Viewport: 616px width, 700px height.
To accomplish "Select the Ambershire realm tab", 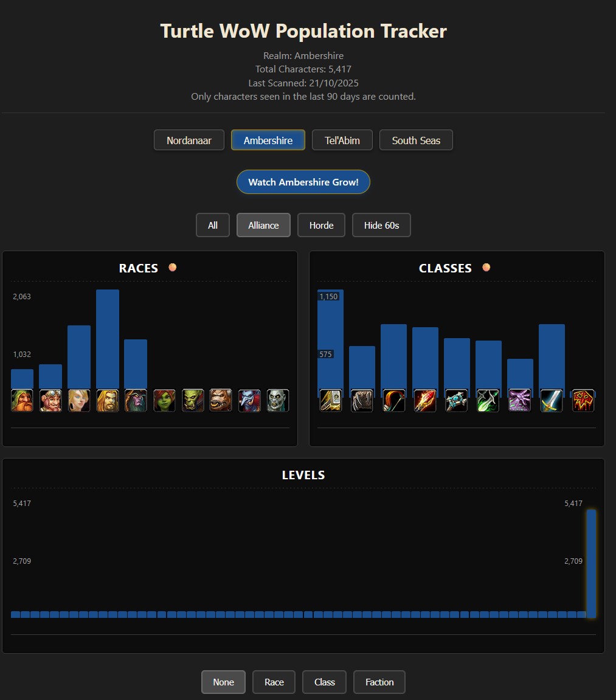I will point(268,140).
